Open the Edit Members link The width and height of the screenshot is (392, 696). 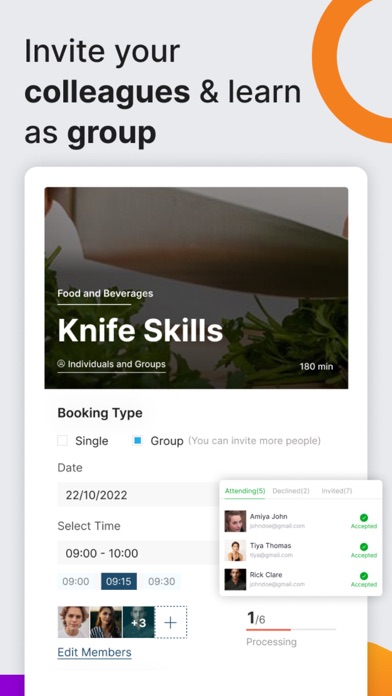click(x=95, y=652)
